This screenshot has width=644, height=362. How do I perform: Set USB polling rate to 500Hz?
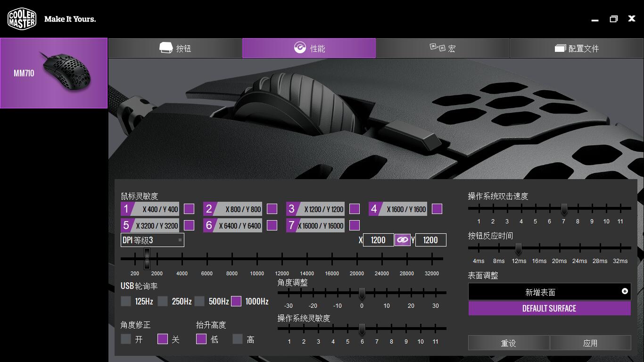click(199, 301)
